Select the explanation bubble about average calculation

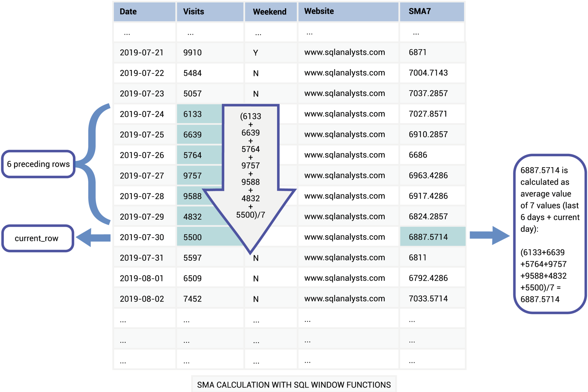(x=550, y=232)
